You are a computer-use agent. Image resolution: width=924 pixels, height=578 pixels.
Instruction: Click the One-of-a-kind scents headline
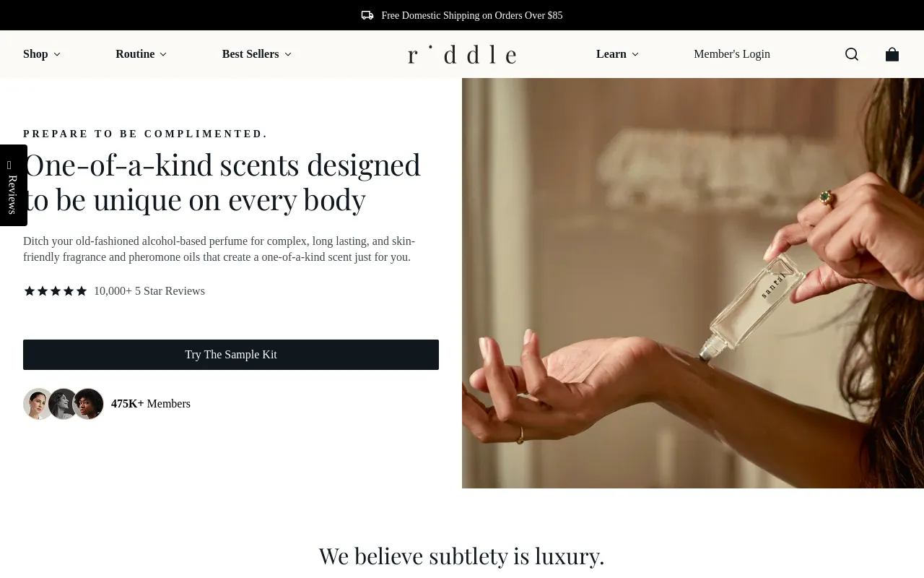pos(222,182)
